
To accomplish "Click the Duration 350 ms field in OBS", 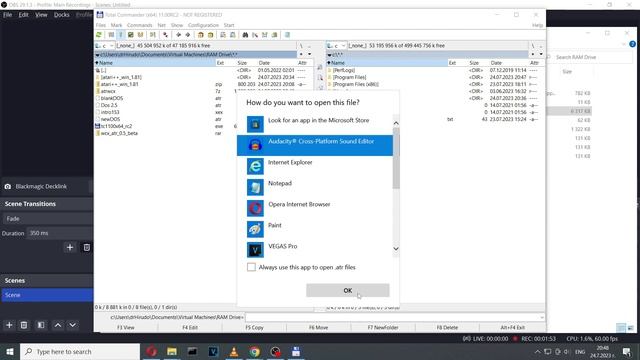I will coord(60,233).
